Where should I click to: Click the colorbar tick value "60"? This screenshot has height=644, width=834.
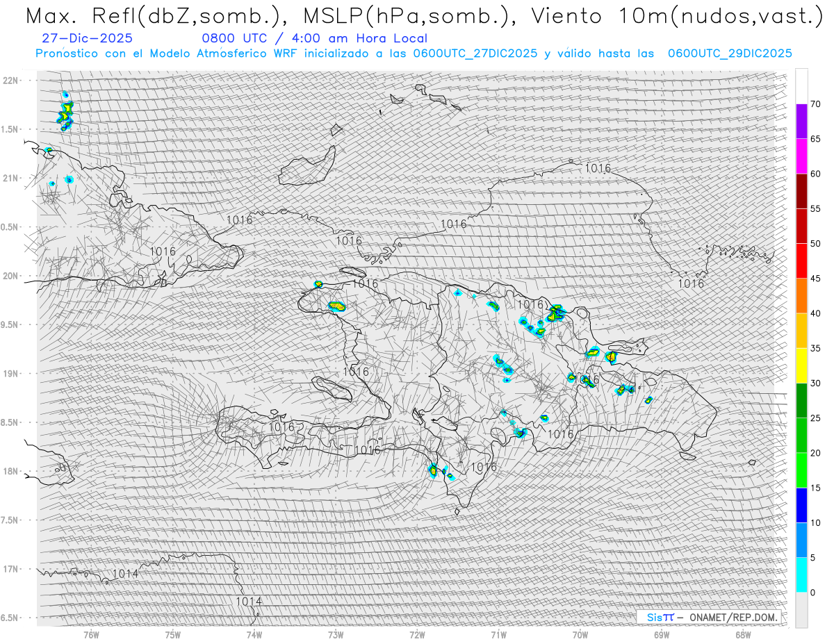click(816, 174)
